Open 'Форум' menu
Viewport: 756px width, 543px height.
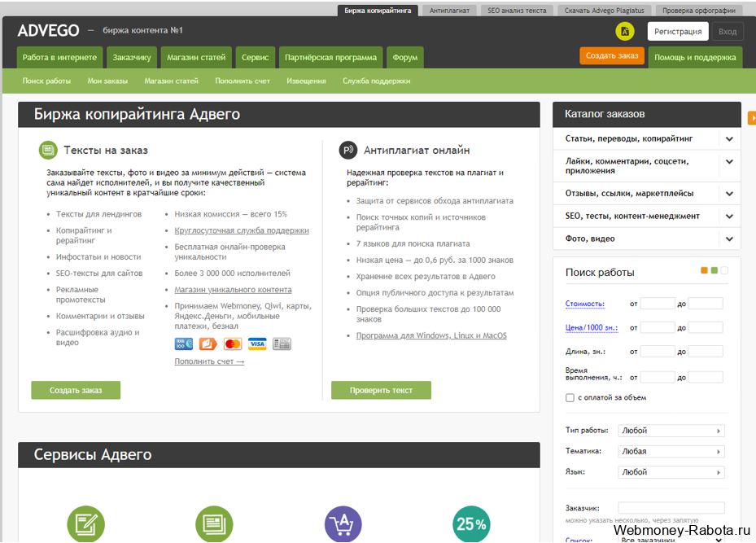click(x=405, y=57)
